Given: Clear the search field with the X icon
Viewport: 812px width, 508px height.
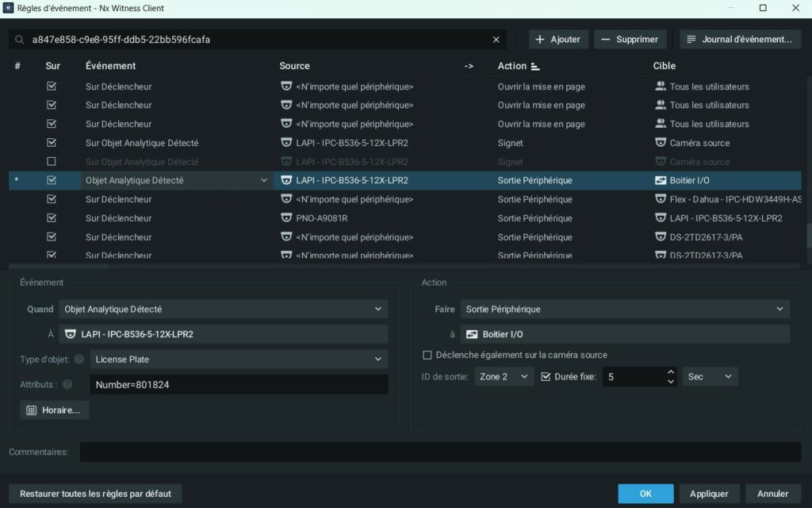Looking at the screenshot, I should (496, 40).
